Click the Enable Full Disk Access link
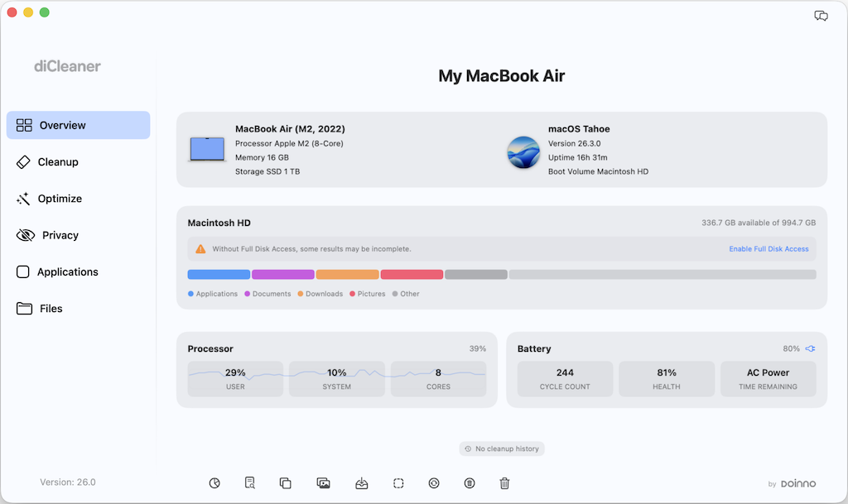Screen dimensions: 848x504 768,249
